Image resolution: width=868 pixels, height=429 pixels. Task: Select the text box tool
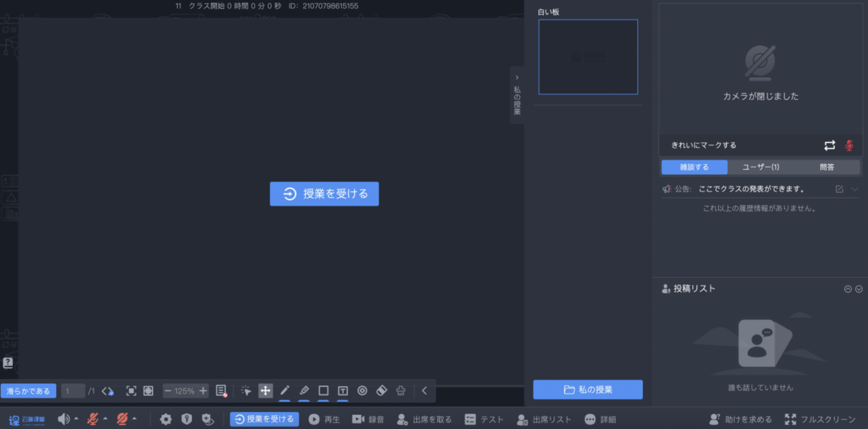(x=343, y=391)
